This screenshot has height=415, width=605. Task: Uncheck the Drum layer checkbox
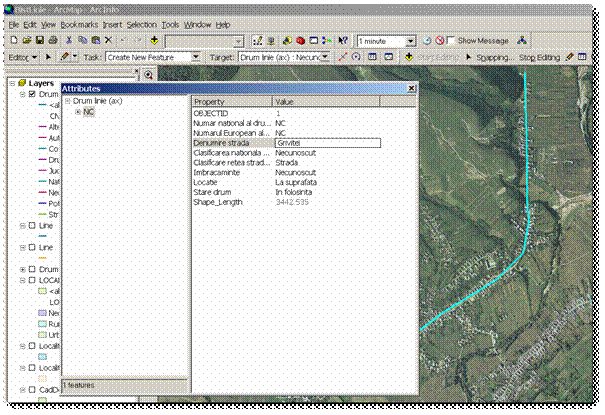[32, 93]
